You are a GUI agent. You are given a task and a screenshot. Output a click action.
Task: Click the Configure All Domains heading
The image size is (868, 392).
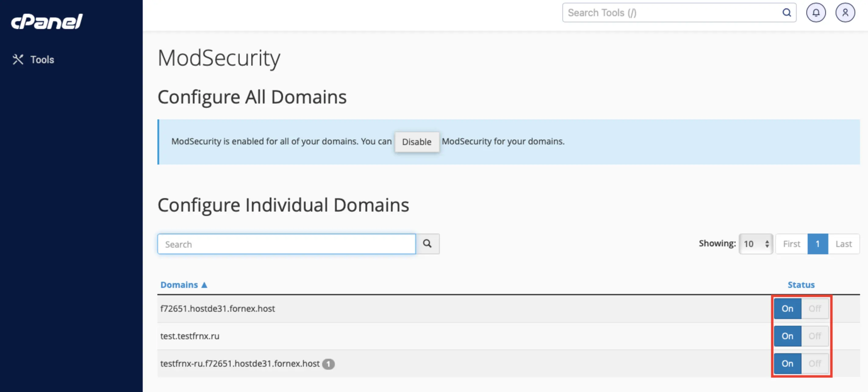click(252, 97)
